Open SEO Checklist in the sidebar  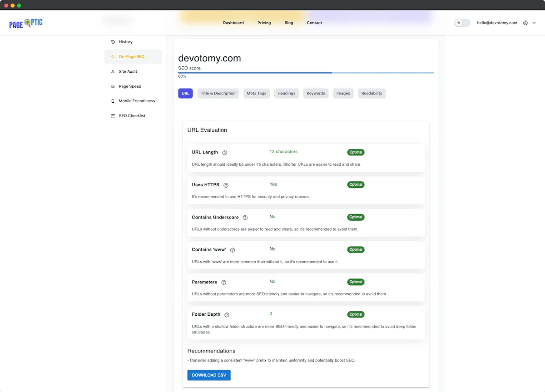[133, 116]
